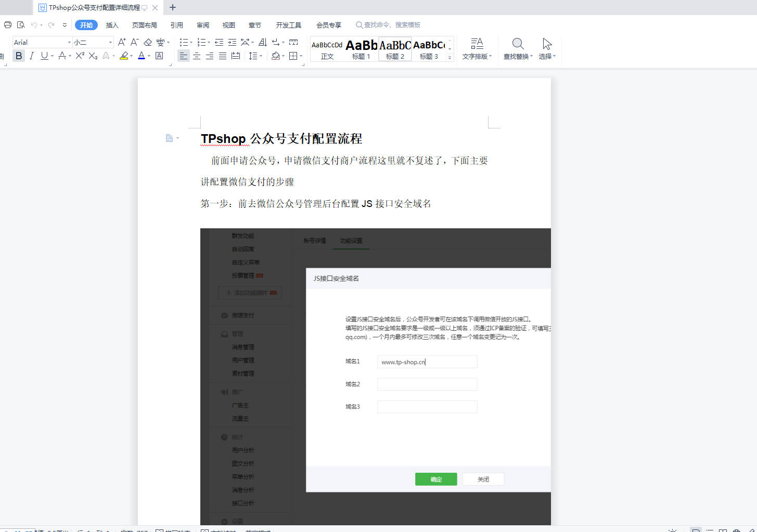This screenshot has height=532, width=757.
Task: Open the quick access toolbar customize dropdown
Action: pyautogui.click(x=65, y=25)
